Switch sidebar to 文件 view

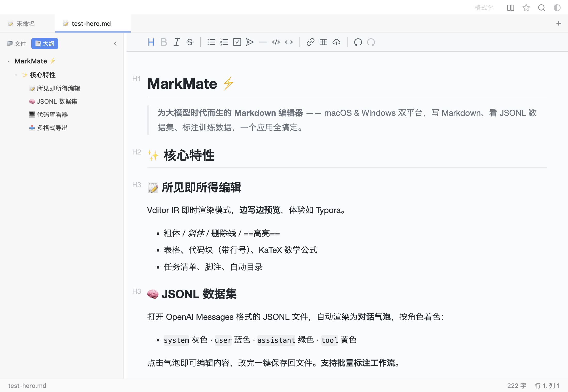[17, 44]
